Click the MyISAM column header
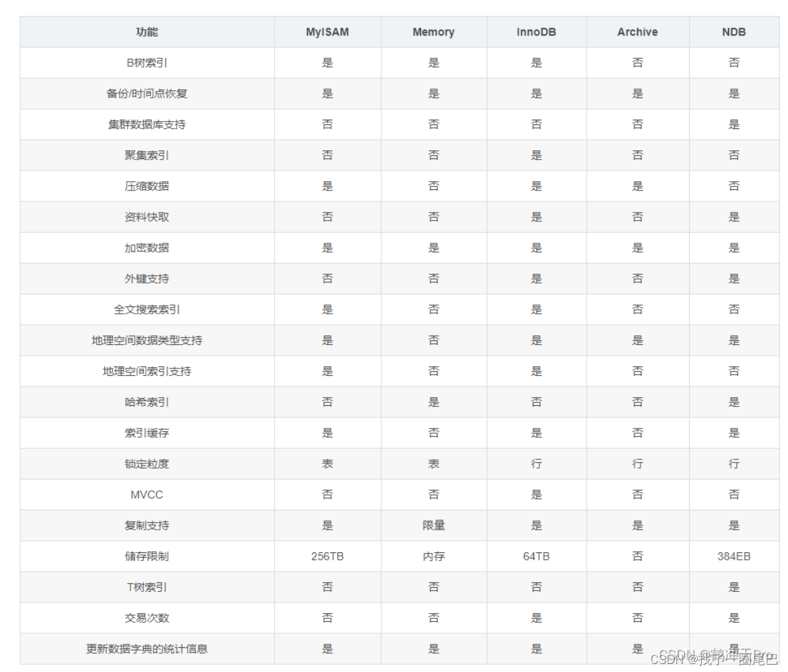Image resolution: width=788 pixels, height=672 pixels. click(327, 32)
